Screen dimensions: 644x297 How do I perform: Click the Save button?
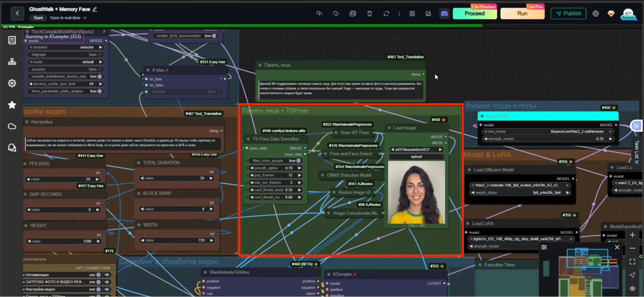point(38,18)
